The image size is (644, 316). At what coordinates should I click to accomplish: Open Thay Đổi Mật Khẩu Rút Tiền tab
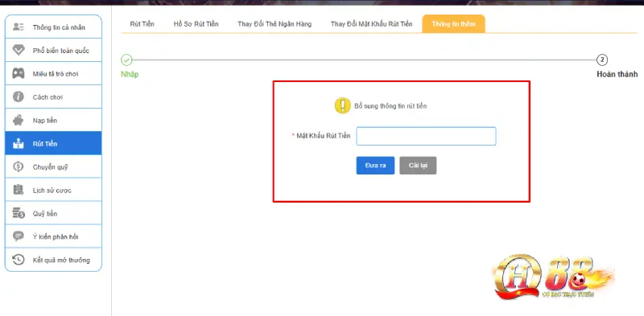[x=371, y=24]
